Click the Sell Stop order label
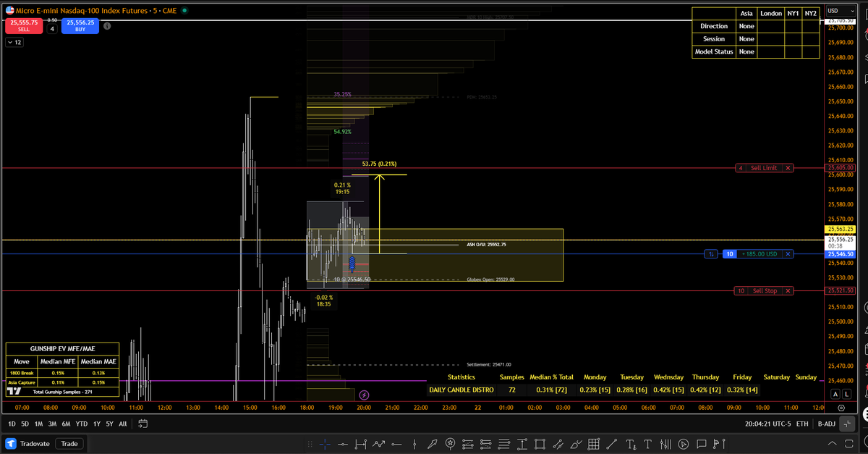This screenshot has width=868, height=454. coord(765,291)
